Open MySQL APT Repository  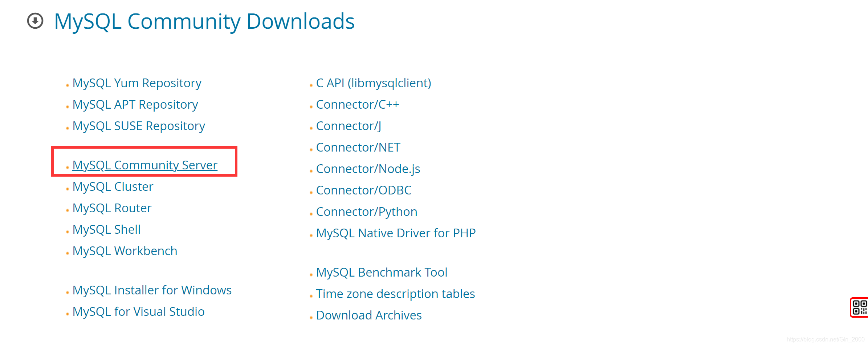pos(135,104)
